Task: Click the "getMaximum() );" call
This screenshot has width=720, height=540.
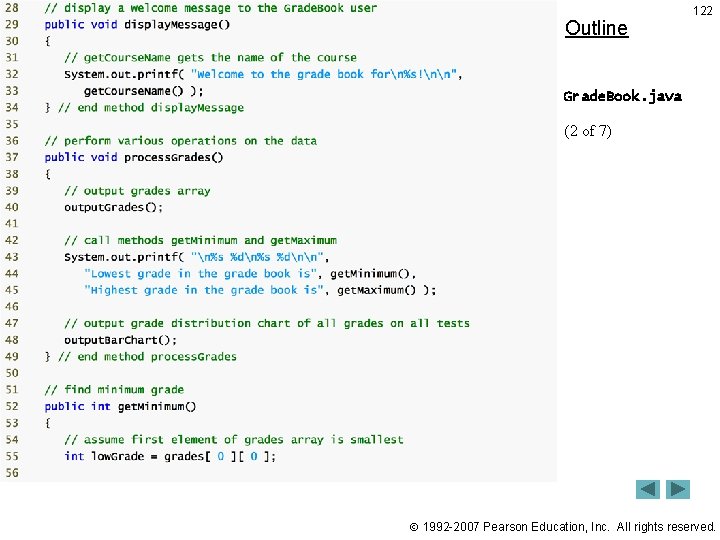Action: (x=387, y=290)
